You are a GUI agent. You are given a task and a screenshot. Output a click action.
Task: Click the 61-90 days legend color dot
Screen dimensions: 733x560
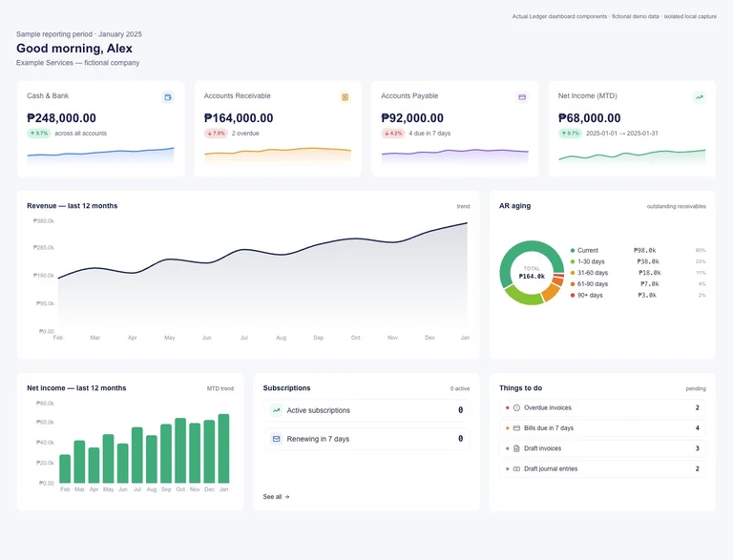573,284
